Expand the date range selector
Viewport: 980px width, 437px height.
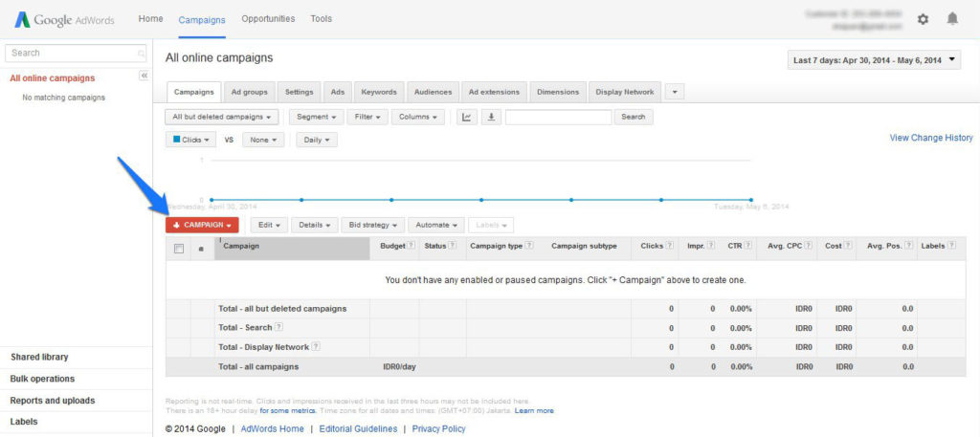click(x=875, y=60)
